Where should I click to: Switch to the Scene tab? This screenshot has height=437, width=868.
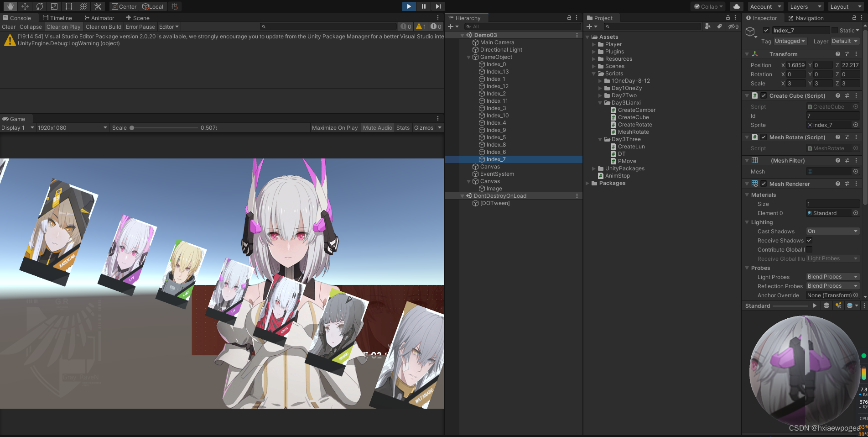[x=137, y=18]
